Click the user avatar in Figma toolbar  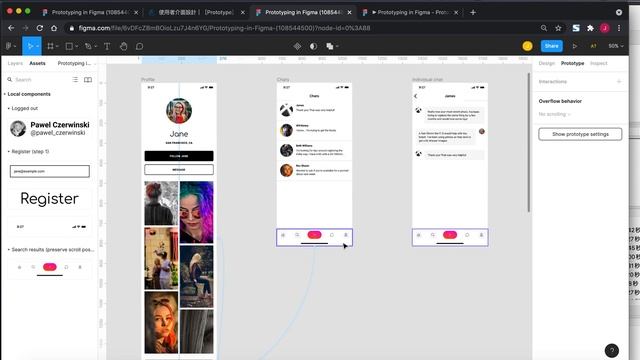[527, 46]
